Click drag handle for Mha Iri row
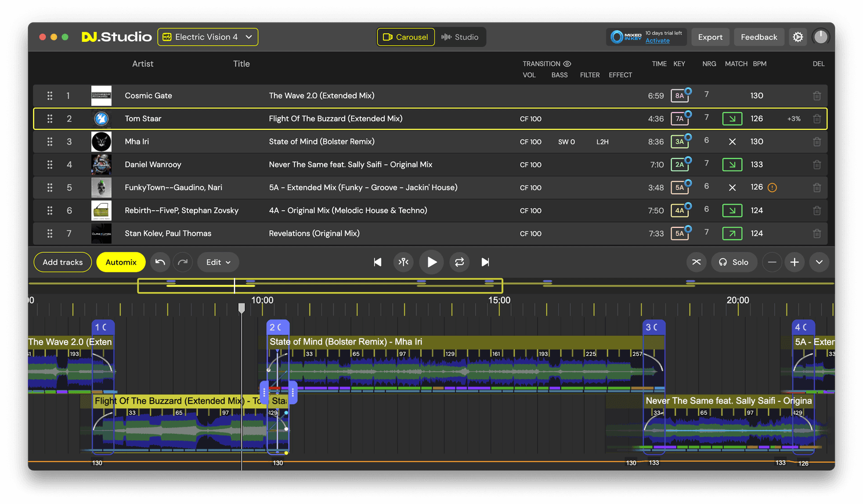863x504 pixels. (x=50, y=142)
